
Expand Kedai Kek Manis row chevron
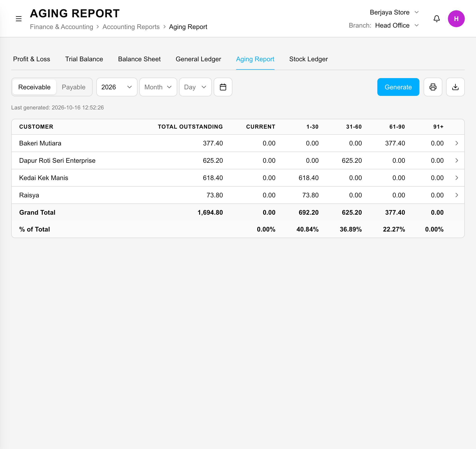tap(457, 178)
